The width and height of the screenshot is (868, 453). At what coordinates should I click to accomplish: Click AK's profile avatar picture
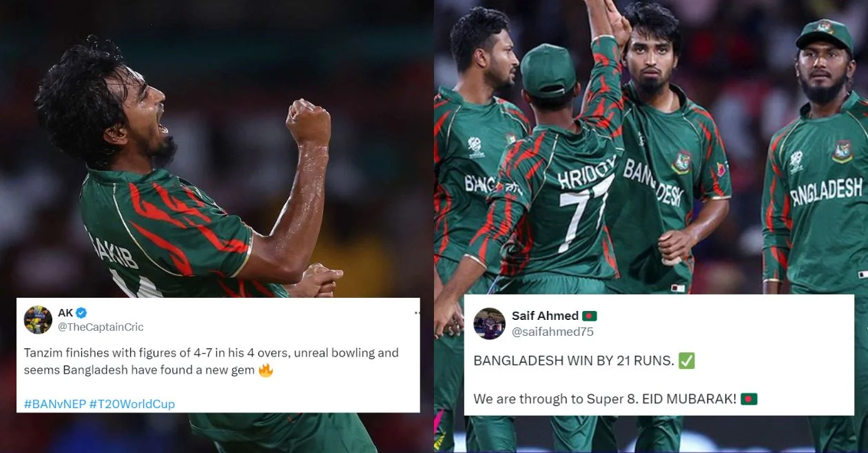point(38,319)
